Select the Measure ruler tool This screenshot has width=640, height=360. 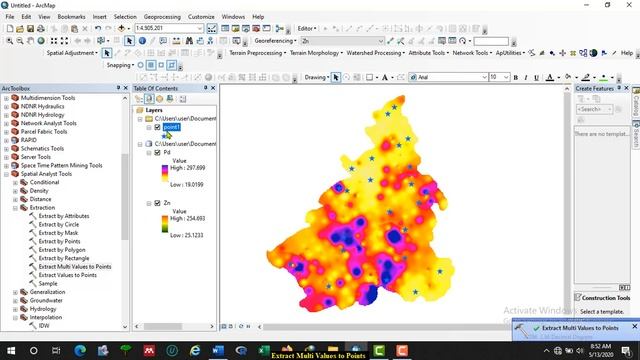[x=176, y=41]
